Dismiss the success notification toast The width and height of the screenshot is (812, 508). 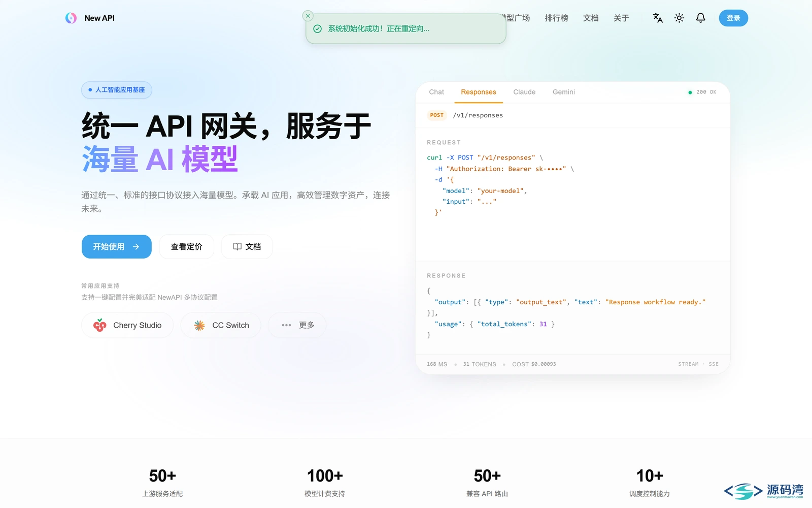point(308,16)
